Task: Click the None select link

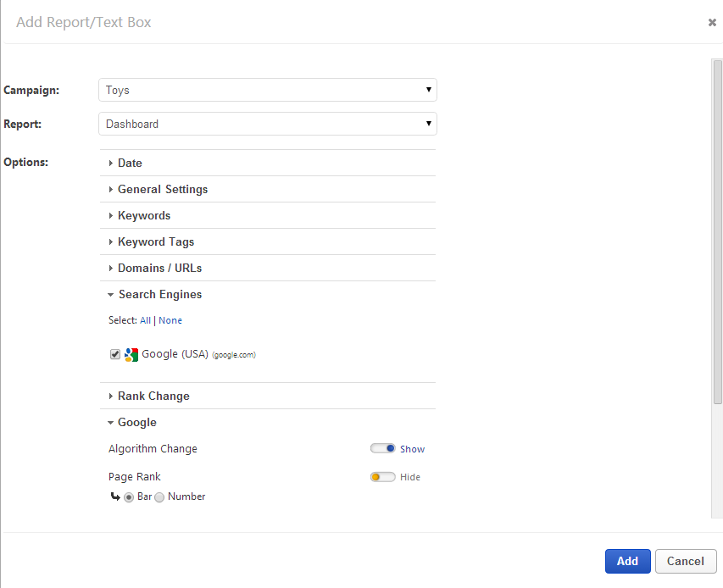Action: coord(170,320)
